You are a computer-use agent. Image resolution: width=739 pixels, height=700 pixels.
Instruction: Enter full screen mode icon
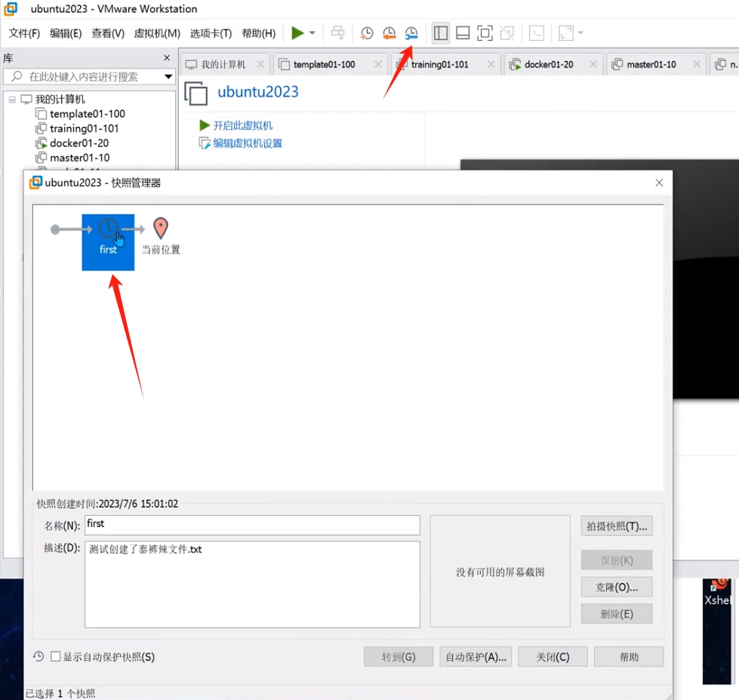pos(485,33)
